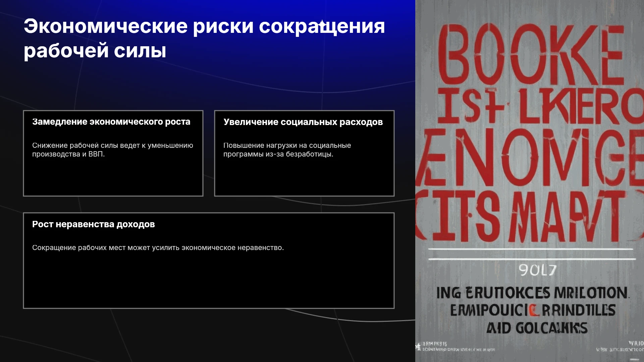
Task: Click the title line "рабочей силы"
Action: (95, 51)
